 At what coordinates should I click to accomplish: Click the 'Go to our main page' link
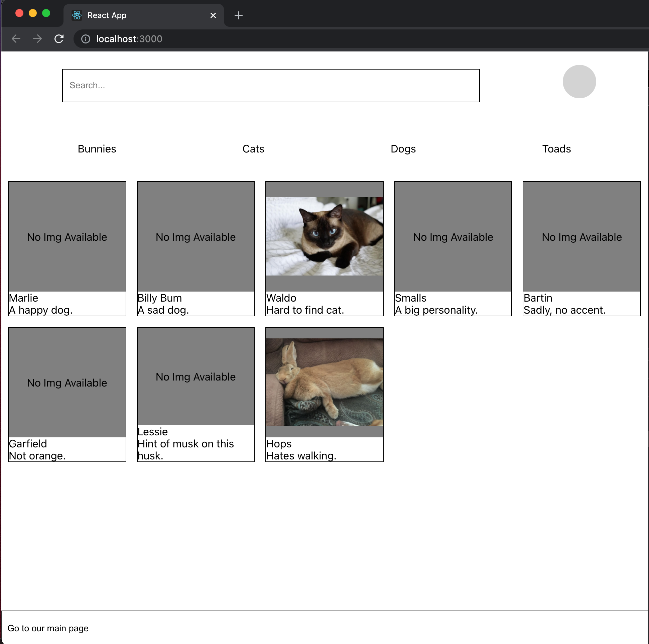pos(48,628)
